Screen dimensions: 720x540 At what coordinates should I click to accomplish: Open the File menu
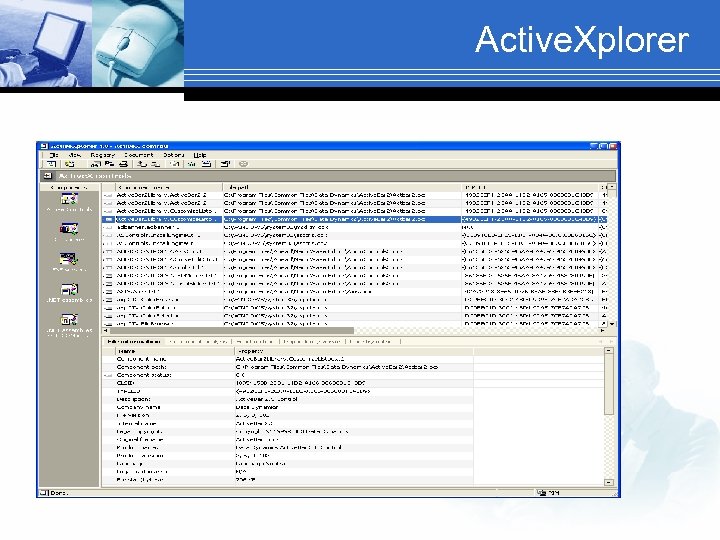[53, 155]
